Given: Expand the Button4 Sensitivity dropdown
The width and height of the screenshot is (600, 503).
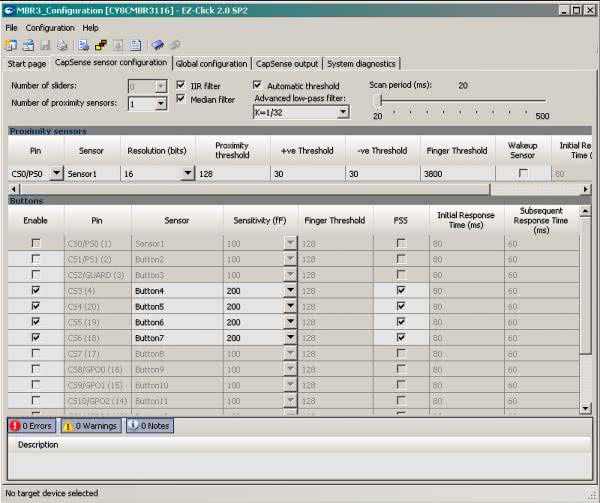Looking at the screenshot, I should (291, 291).
